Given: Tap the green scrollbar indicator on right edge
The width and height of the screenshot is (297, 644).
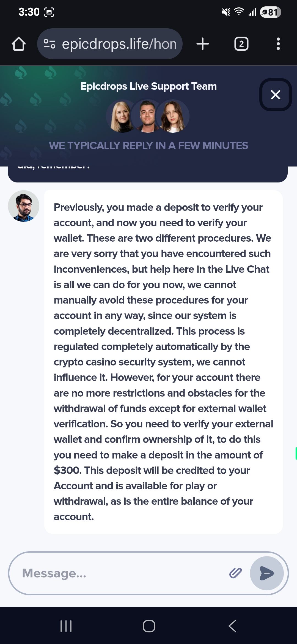Looking at the screenshot, I should 296,453.
